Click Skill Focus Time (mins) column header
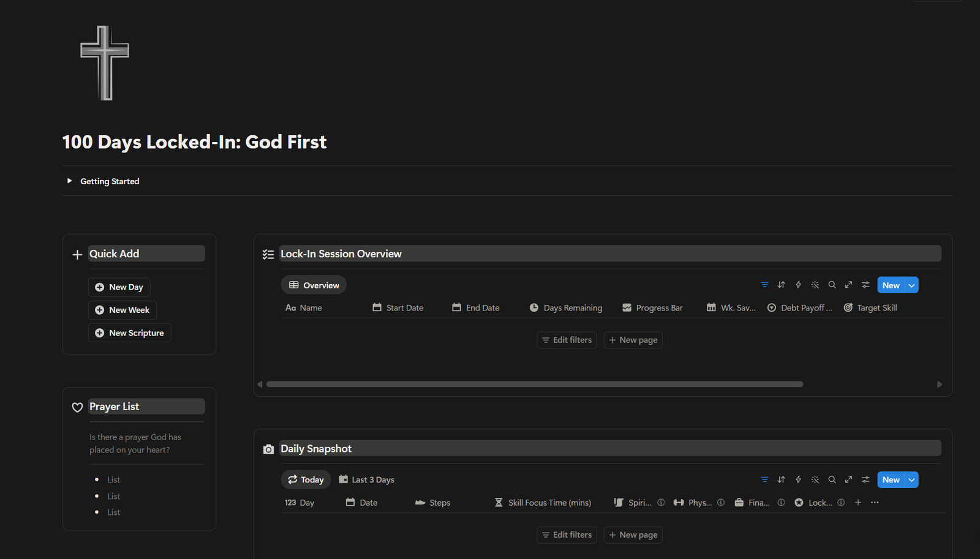Image resolution: width=980 pixels, height=559 pixels. (x=543, y=503)
